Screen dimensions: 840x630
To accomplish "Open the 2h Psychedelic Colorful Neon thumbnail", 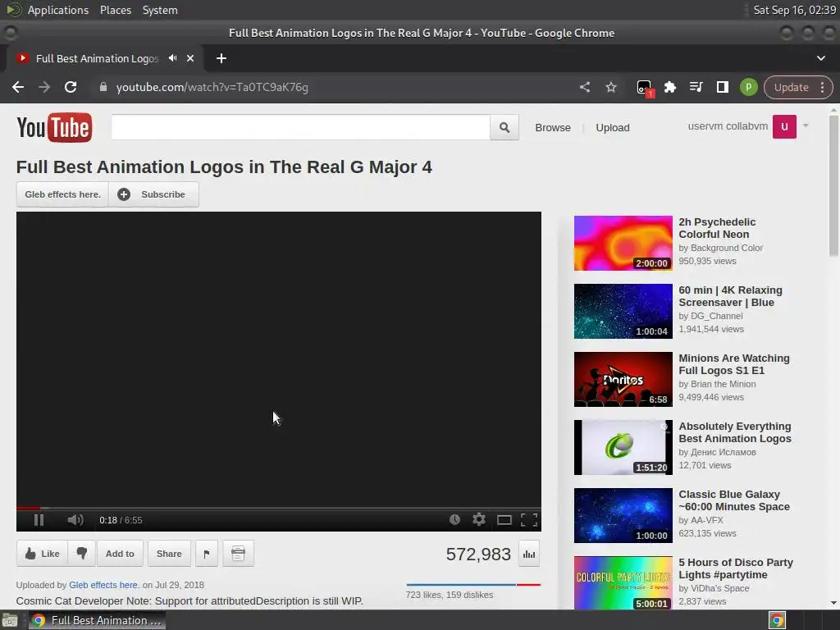I will pyautogui.click(x=623, y=243).
